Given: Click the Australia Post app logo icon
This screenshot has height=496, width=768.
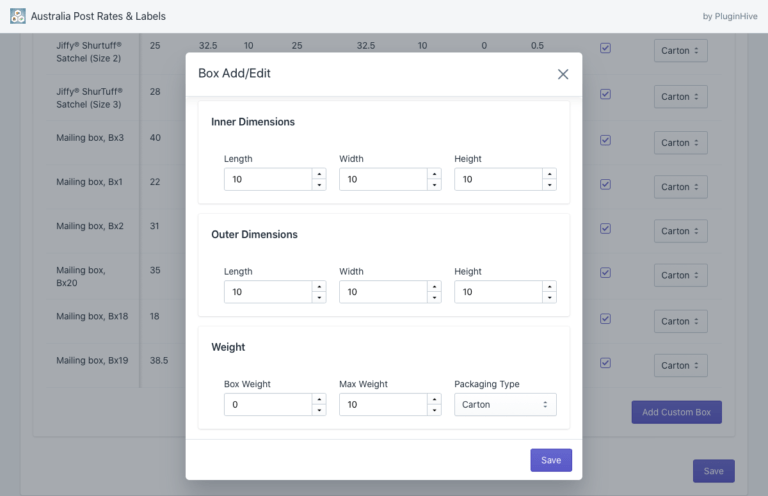Looking at the screenshot, I should (18, 16).
